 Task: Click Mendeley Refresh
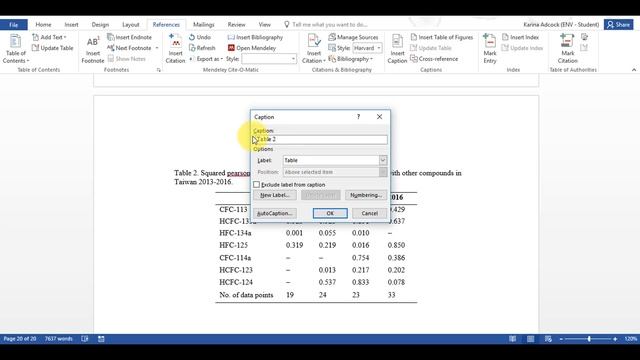(x=202, y=48)
